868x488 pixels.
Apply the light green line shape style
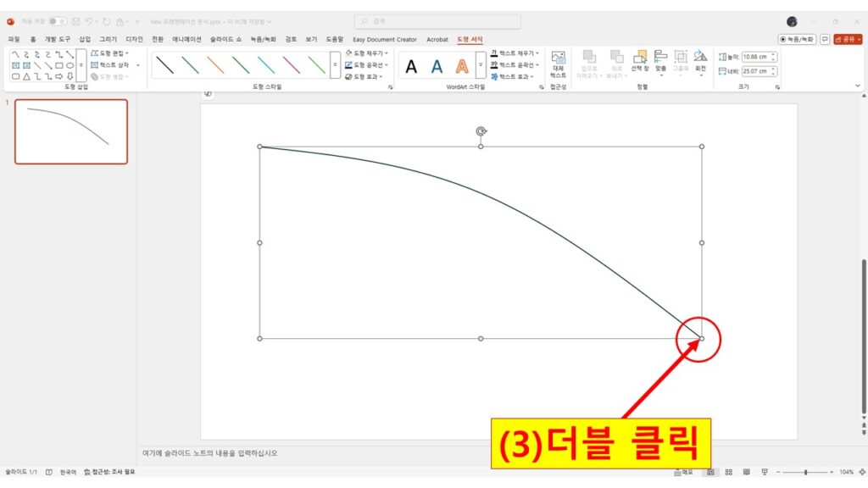coord(317,65)
